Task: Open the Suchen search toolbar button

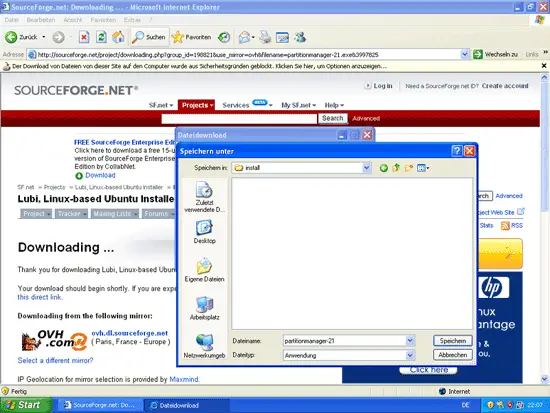Action: (x=149, y=37)
